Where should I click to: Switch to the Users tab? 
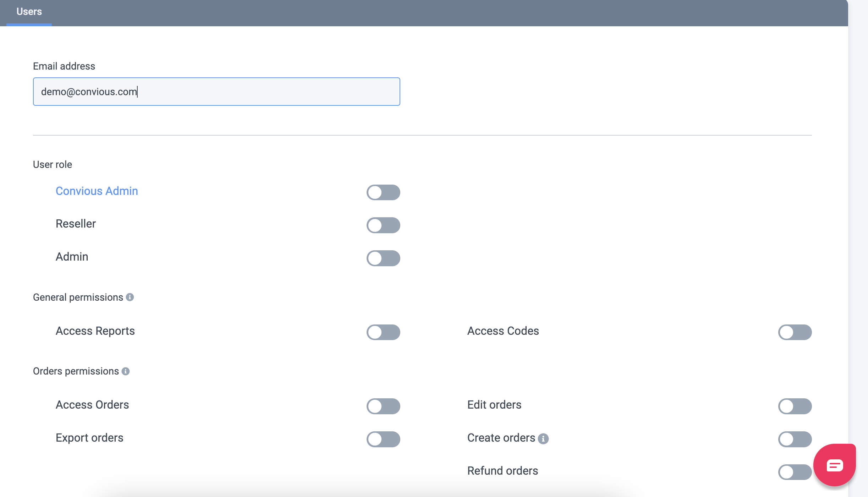29,12
